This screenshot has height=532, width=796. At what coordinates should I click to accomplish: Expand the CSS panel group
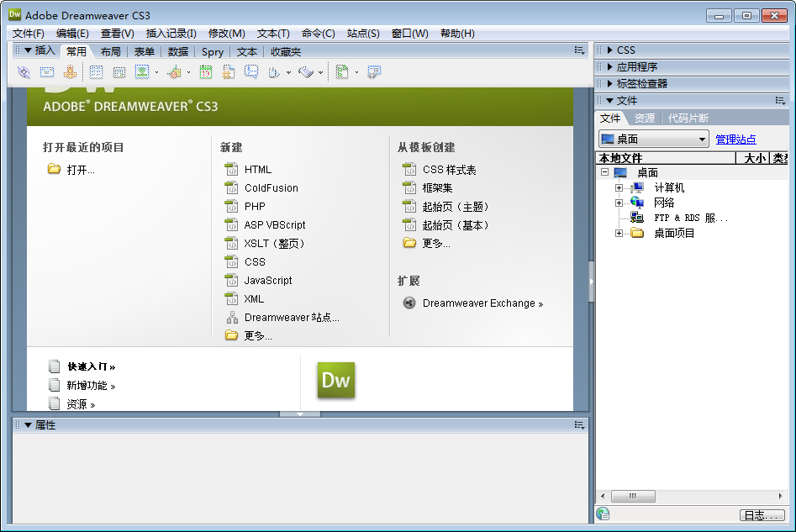tap(610, 50)
